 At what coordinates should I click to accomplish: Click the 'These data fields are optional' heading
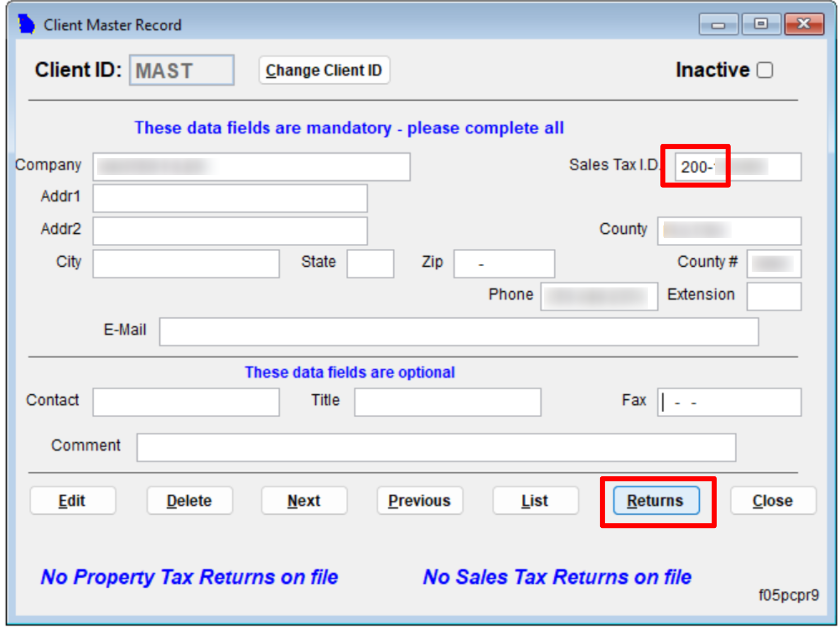[350, 372]
